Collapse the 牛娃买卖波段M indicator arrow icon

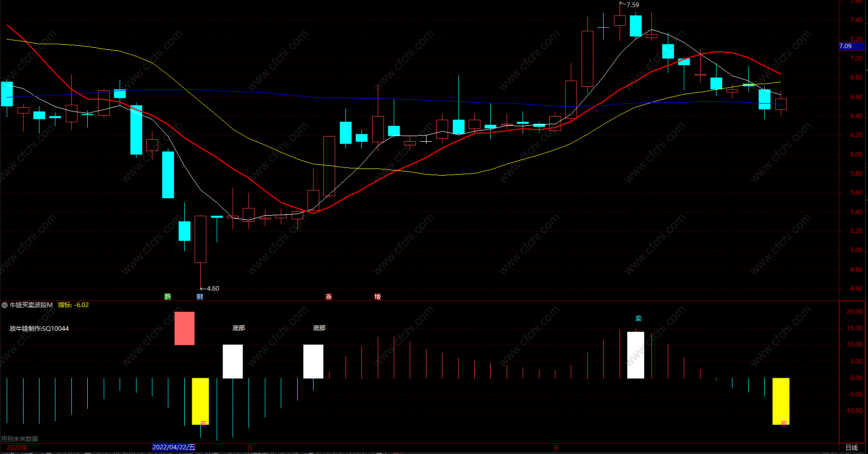click(5, 305)
